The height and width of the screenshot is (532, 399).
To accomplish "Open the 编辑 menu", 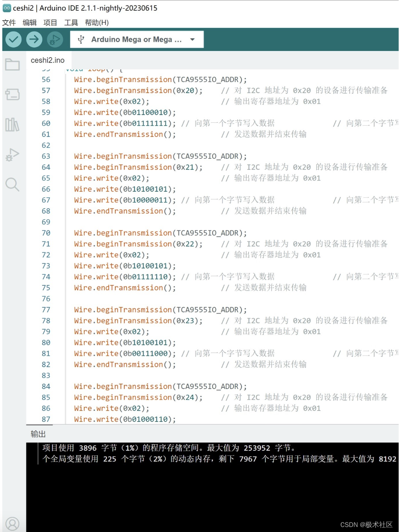I will [30, 22].
